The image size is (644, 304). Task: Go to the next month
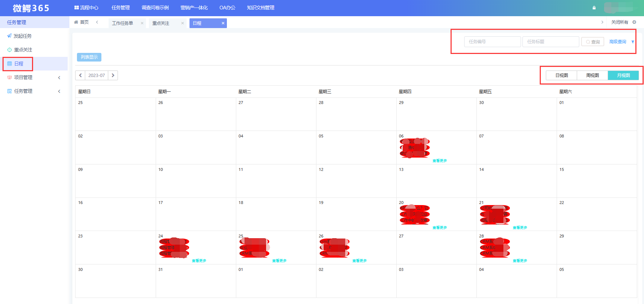tap(113, 76)
